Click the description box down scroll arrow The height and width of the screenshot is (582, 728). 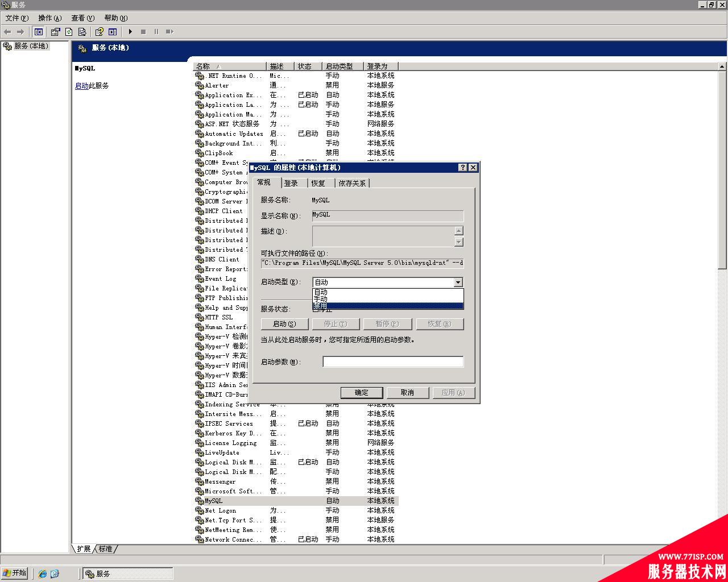(x=459, y=242)
